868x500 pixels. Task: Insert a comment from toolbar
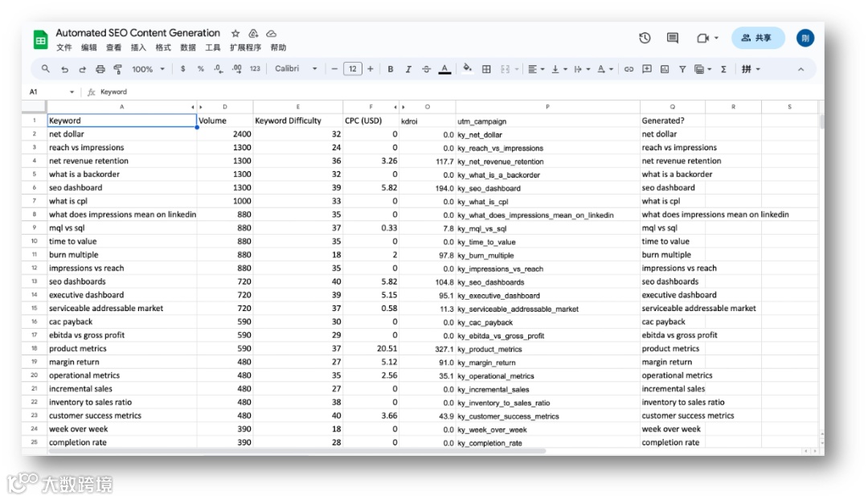pyautogui.click(x=646, y=69)
